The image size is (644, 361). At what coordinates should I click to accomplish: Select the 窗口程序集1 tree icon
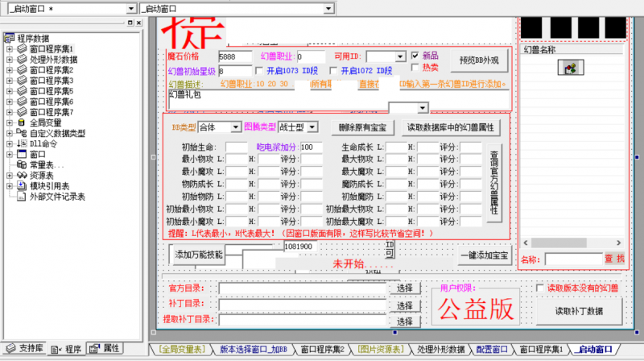(22, 48)
